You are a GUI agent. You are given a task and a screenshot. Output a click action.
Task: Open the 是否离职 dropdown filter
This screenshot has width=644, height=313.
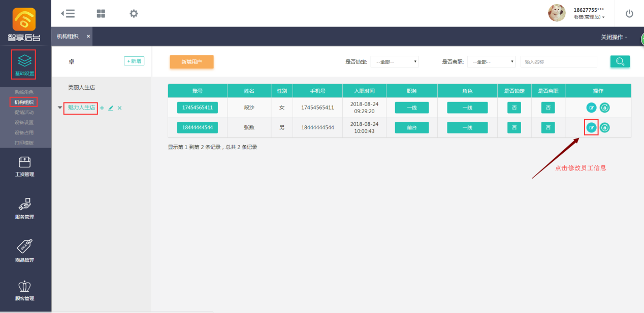491,62
